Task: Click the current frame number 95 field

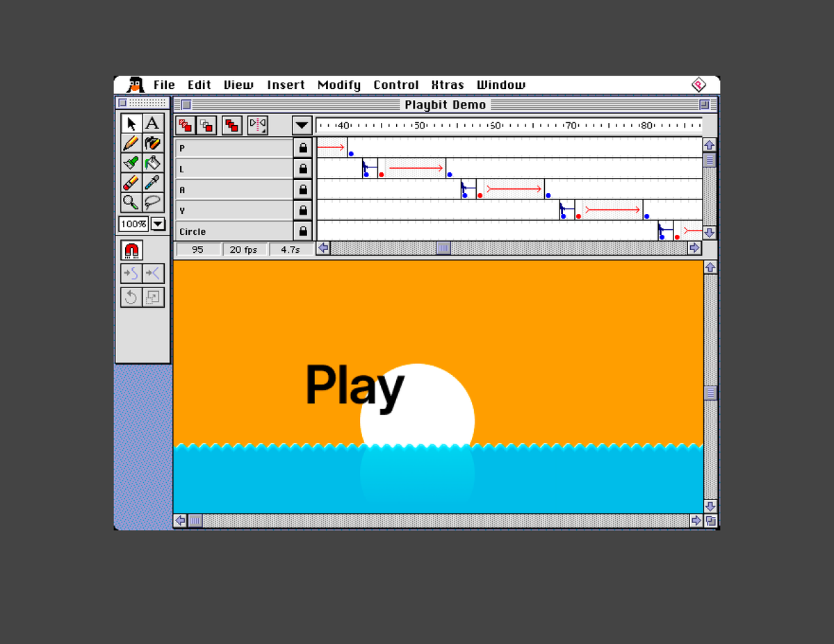Action: pos(198,249)
